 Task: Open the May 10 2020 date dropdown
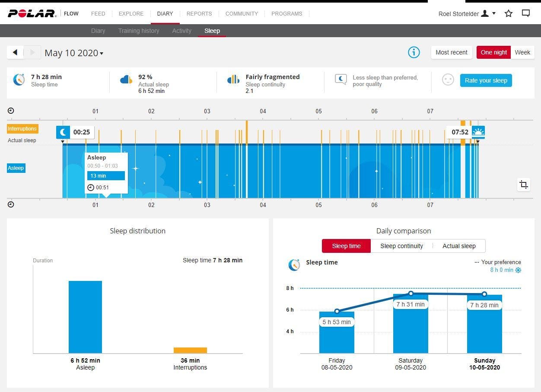pos(74,53)
